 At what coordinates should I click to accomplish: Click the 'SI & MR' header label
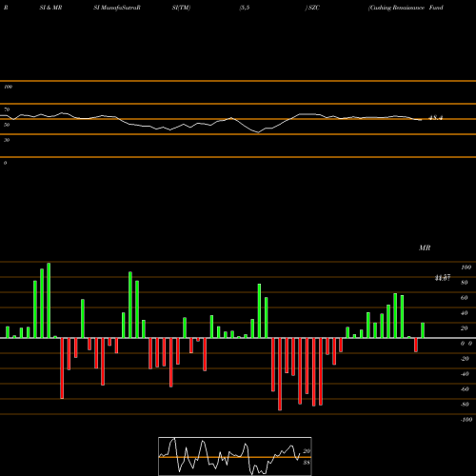50,8
